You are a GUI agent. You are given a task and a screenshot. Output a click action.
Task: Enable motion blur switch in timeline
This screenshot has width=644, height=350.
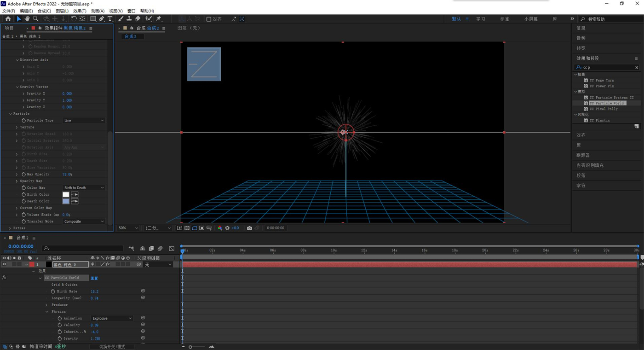click(x=160, y=249)
